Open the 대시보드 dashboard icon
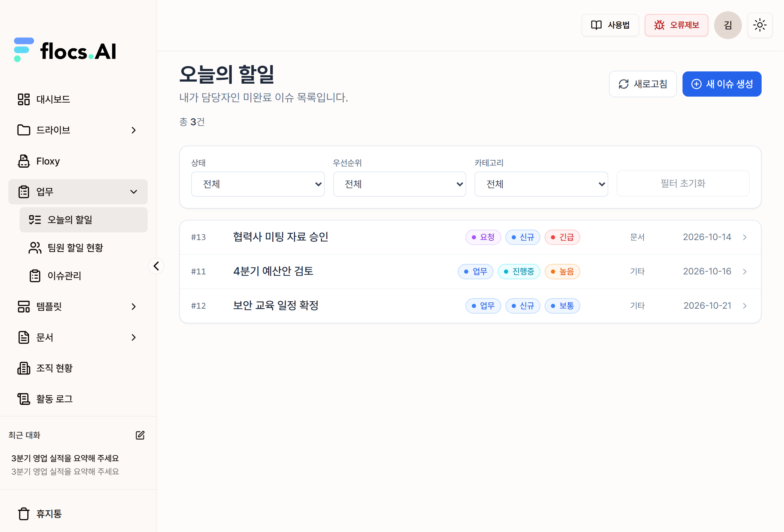784x532 pixels. pyautogui.click(x=24, y=99)
